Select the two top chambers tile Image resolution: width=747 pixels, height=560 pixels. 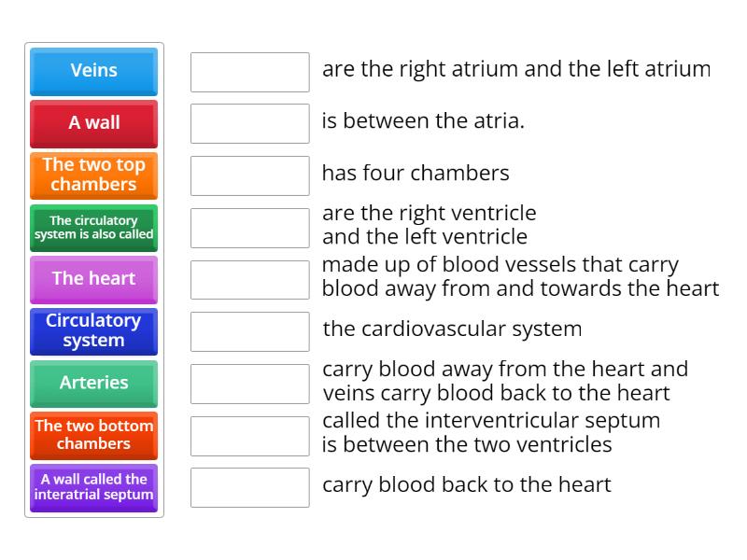93,175
